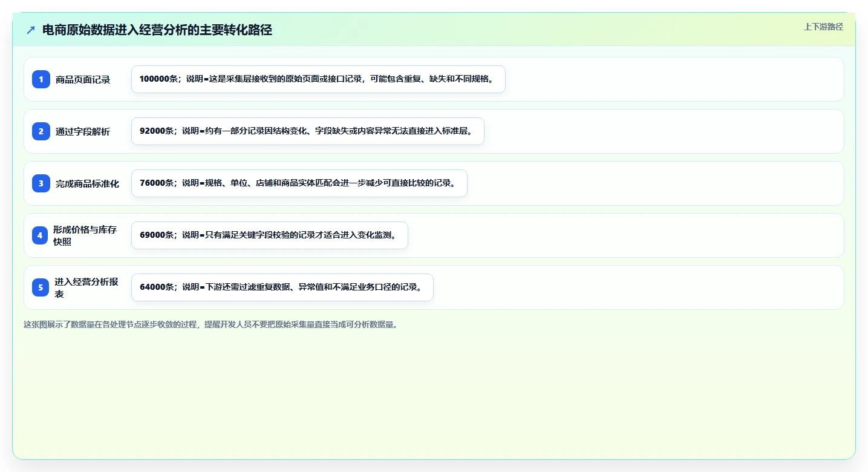Click the 64000条 description box
The height and width of the screenshot is (472, 868).
point(282,287)
